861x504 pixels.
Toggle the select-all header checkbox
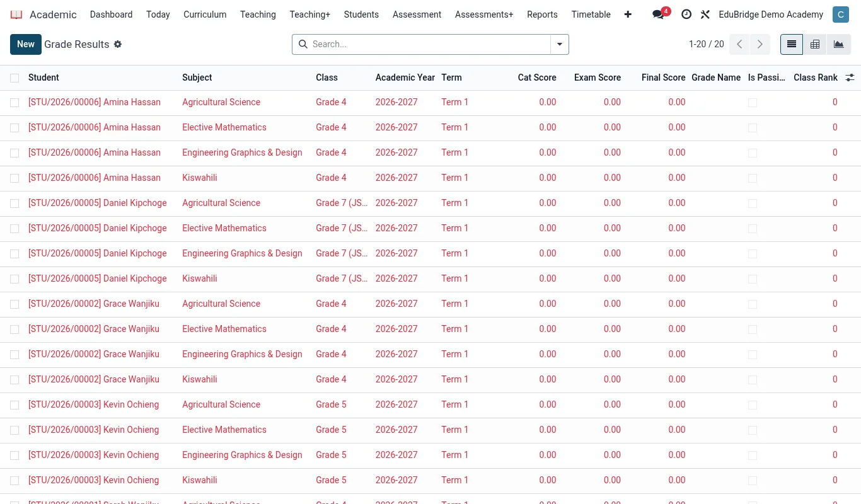pos(14,77)
